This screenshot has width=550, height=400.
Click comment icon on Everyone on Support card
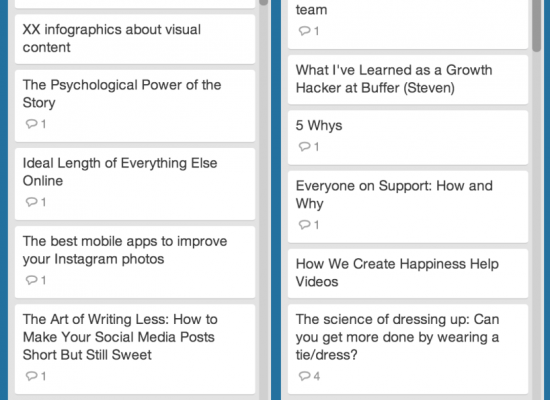(304, 225)
